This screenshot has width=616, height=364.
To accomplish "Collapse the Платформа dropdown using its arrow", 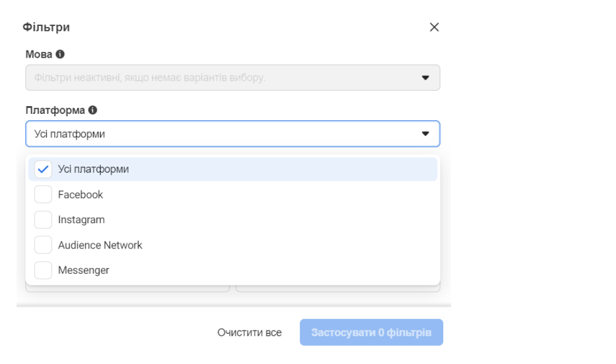I will (x=425, y=134).
